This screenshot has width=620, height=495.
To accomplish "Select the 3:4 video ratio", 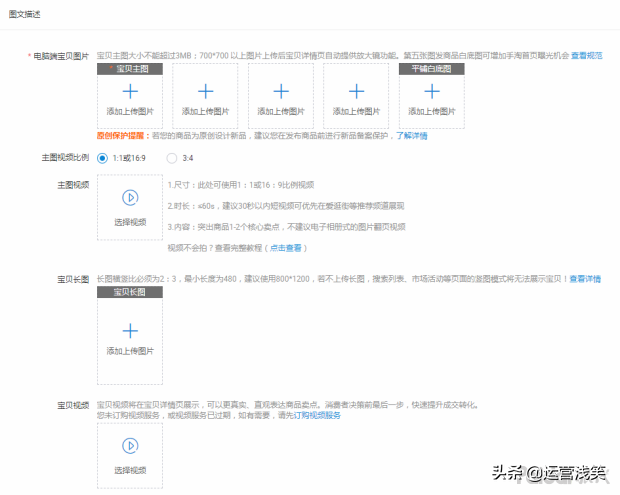I will tap(172, 158).
